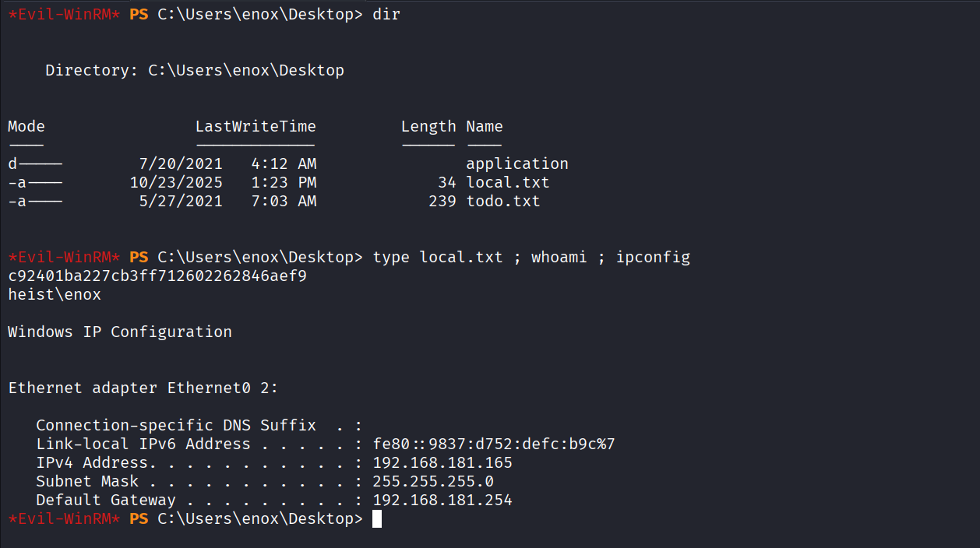This screenshot has width=980, height=548.
Task: Click the todo.txt file name
Action: coord(502,202)
